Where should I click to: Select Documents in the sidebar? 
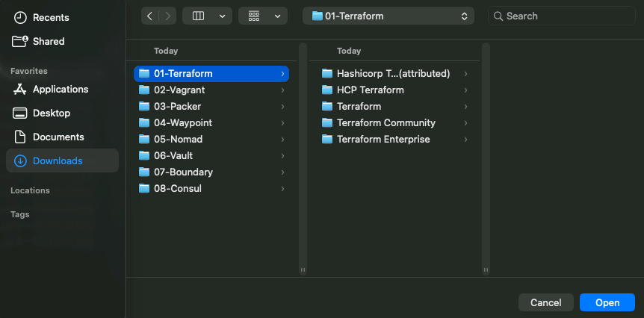click(x=58, y=137)
